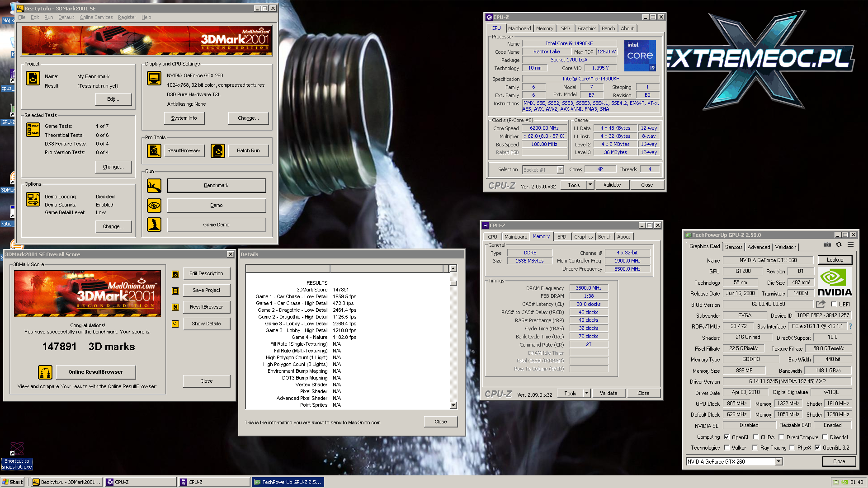868x488 pixels.
Task: Click the Save Project floppy icon
Action: tap(175, 291)
